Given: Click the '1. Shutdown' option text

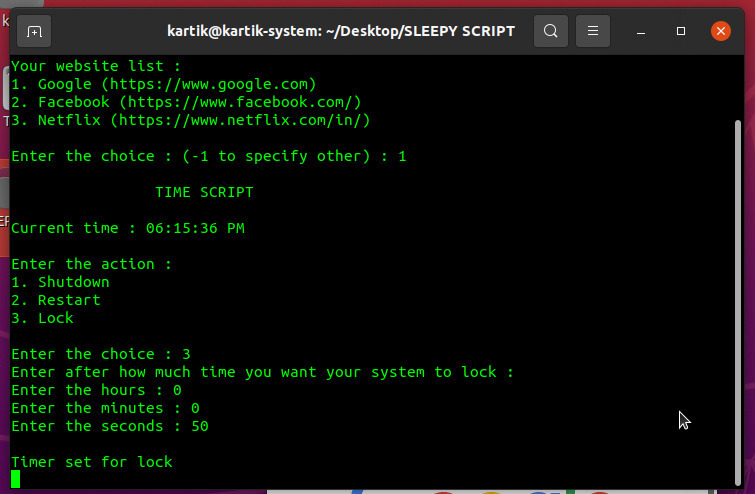Looking at the screenshot, I should coord(60,282).
